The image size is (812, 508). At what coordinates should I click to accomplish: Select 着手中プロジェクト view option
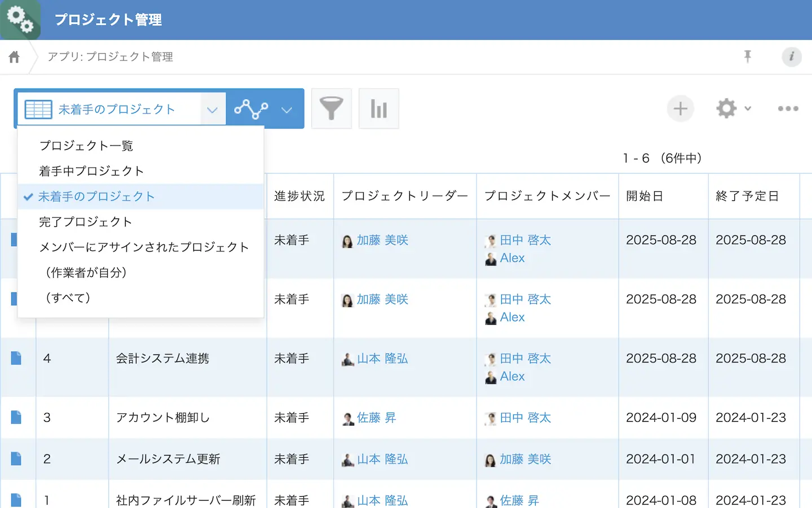click(91, 171)
